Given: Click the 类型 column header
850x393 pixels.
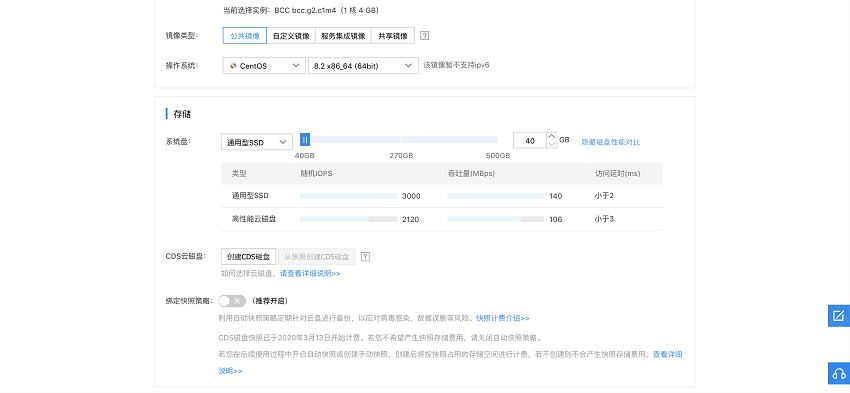Looking at the screenshot, I should (x=239, y=173).
